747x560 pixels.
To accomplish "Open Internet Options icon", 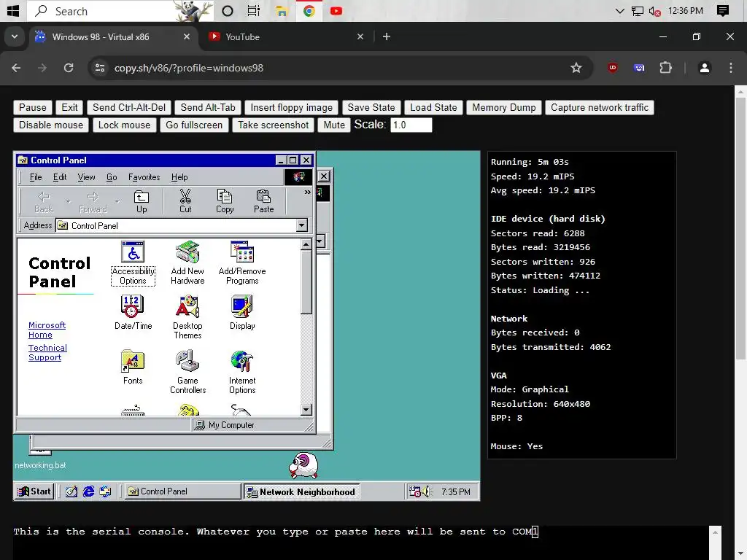I will 242,372.
